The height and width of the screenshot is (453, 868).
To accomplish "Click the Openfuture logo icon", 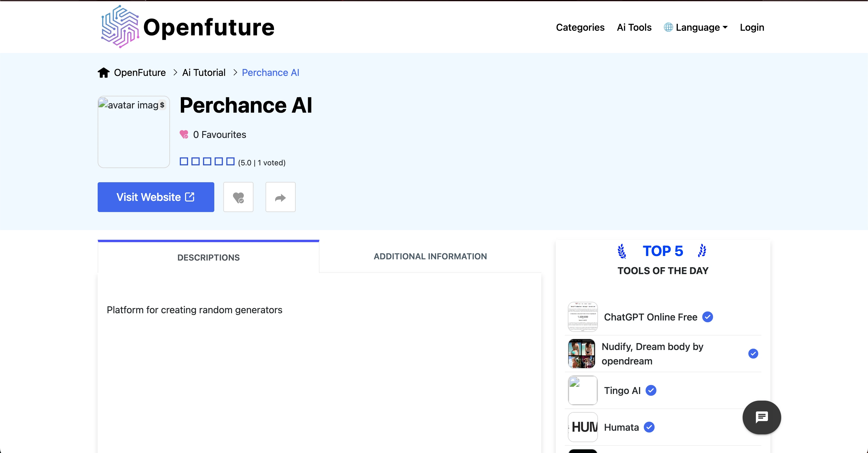I will (x=120, y=27).
